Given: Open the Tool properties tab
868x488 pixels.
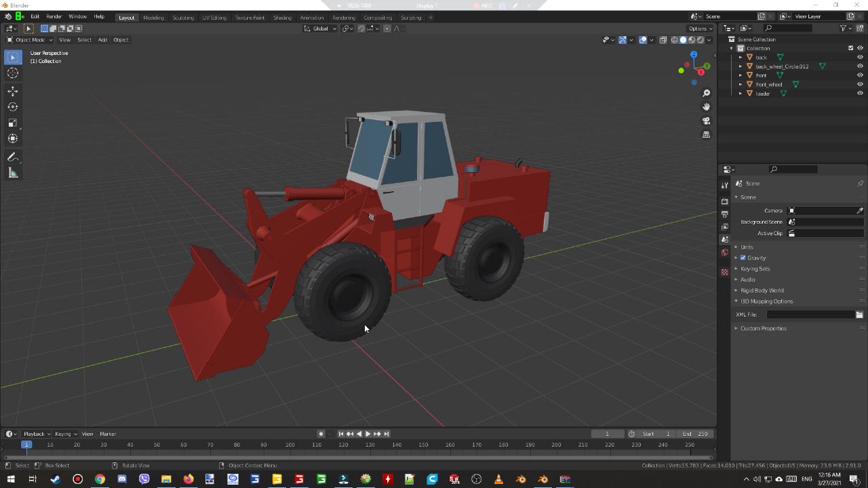Looking at the screenshot, I should pos(725,185).
